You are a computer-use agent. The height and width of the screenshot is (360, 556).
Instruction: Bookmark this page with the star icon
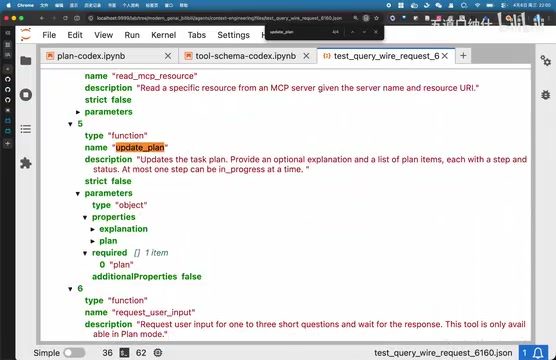pos(376,18)
